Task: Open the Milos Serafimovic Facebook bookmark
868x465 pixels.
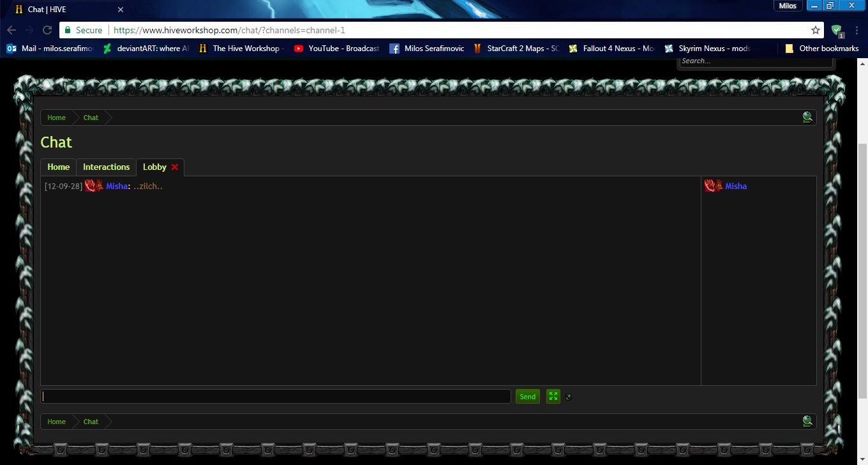Action: tap(427, 49)
